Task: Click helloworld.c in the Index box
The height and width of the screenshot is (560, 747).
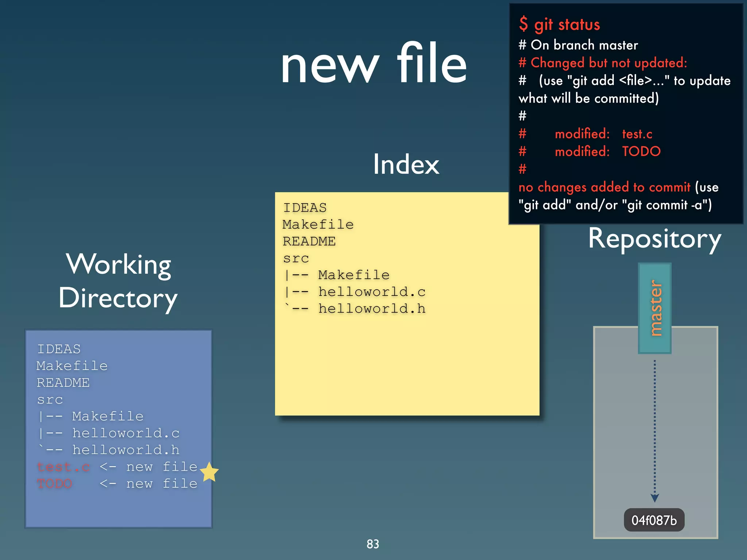Action: click(371, 292)
